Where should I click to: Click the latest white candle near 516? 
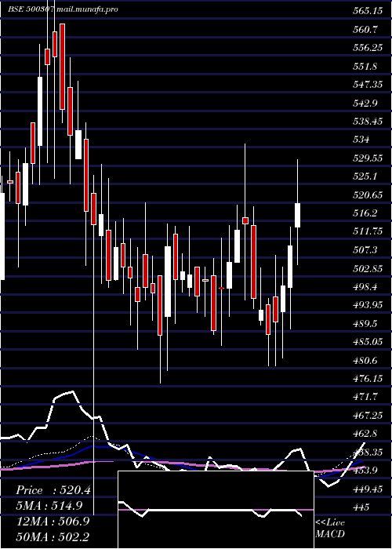click(297, 216)
